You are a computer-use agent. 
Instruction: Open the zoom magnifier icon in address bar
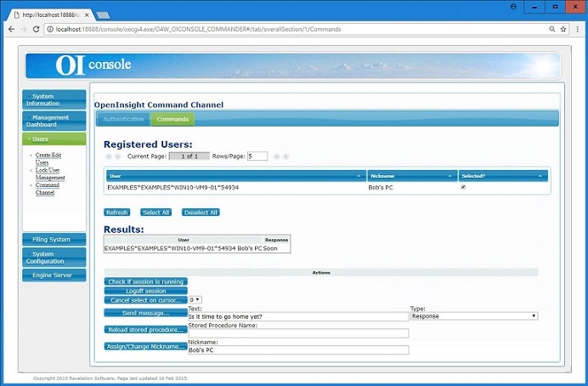tap(552, 29)
